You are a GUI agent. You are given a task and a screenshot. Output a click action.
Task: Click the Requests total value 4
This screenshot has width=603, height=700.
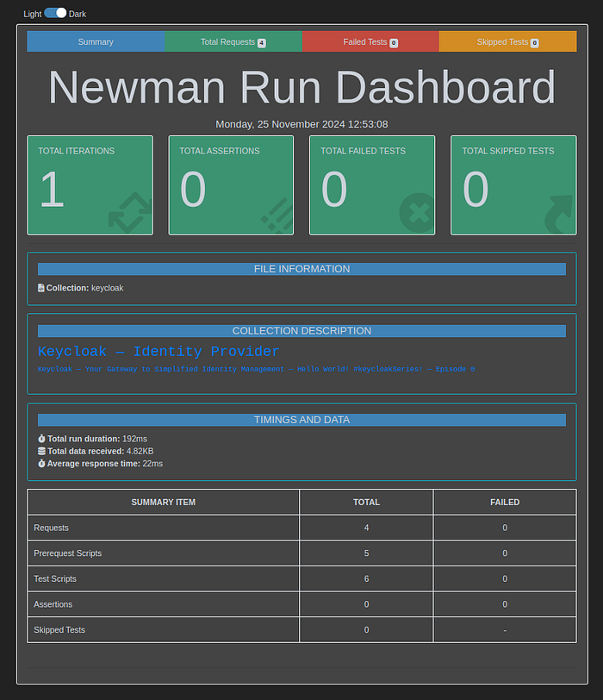point(367,528)
